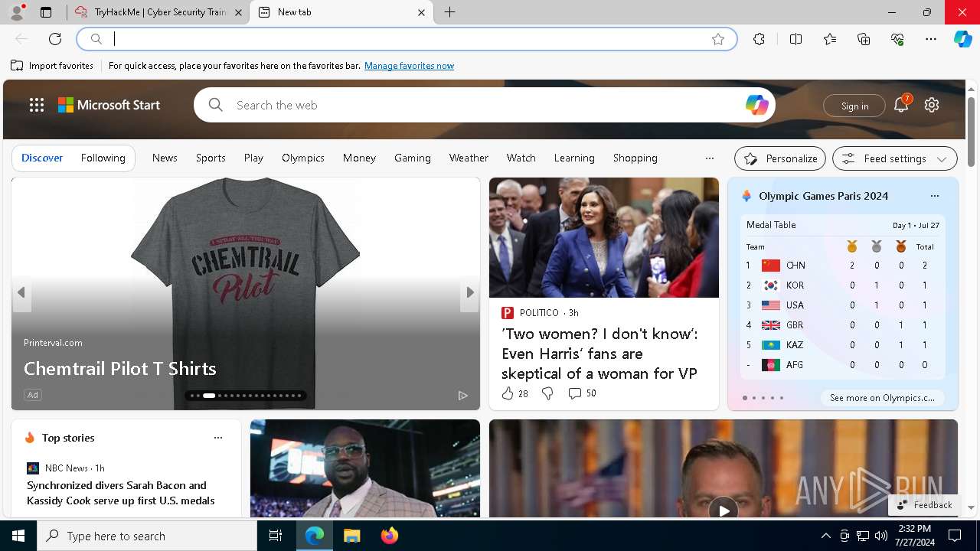Like the Politico Harris article
This screenshot has width=980, height=551.
point(515,393)
